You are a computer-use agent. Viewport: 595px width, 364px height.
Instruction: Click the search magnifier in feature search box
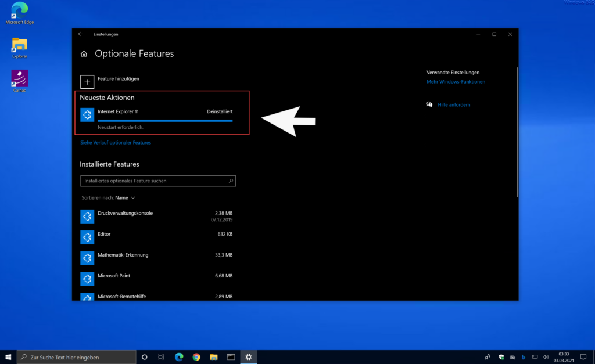click(231, 181)
